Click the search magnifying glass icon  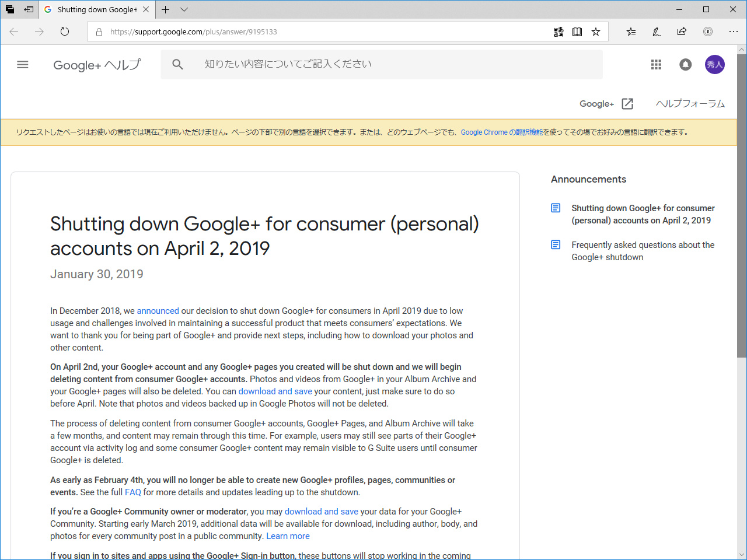coord(178,64)
